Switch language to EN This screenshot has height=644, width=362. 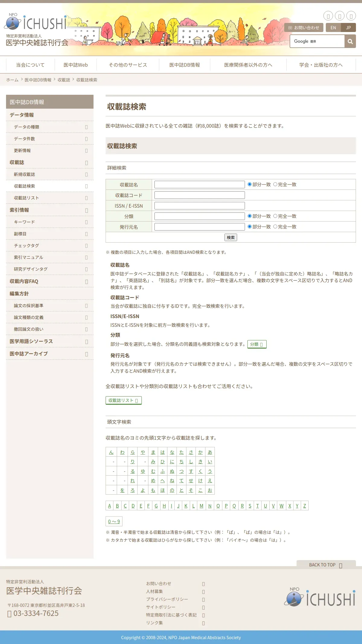(x=333, y=27)
